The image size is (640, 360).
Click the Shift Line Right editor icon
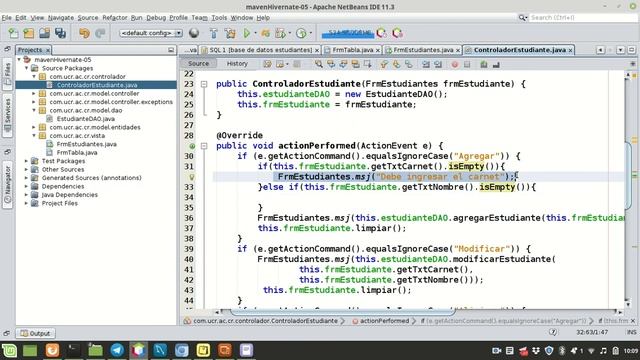click(438, 64)
